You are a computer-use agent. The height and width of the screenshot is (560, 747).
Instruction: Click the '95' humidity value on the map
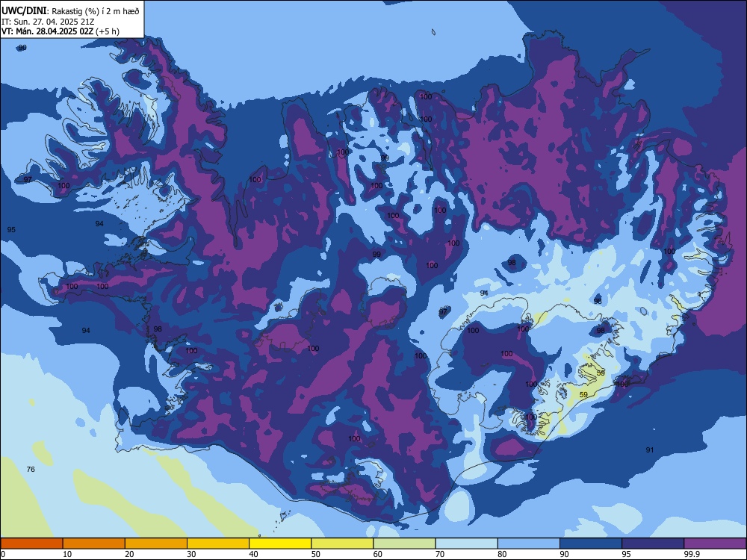click(x=11, y=230)
